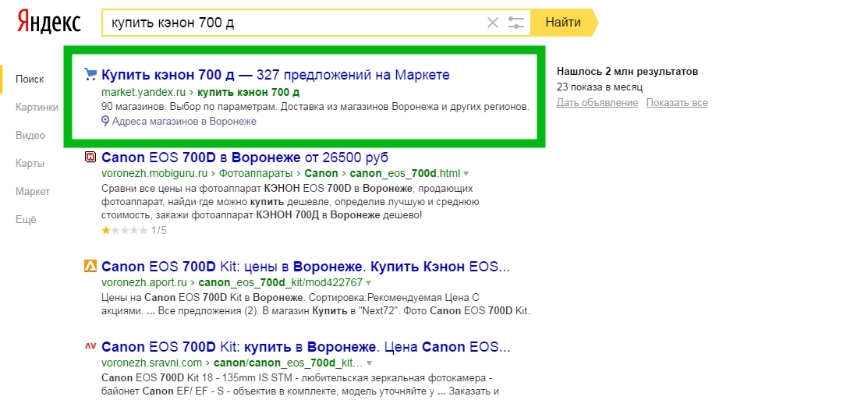Expand the sravni result URL dropdown arrow
Image resolution: width=868 pixels, height=400 pixels.
(x=369, y=363)
